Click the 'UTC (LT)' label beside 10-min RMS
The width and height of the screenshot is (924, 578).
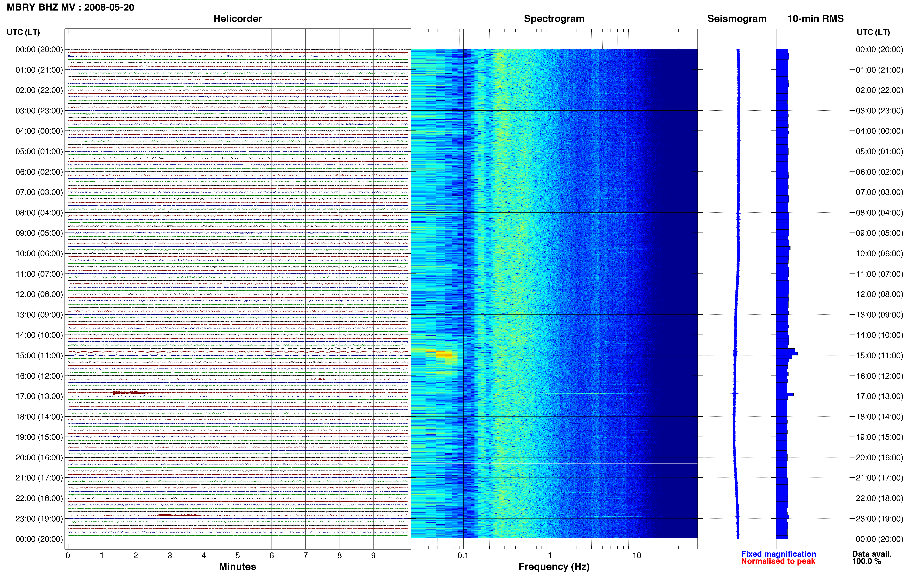pos(873,32)
